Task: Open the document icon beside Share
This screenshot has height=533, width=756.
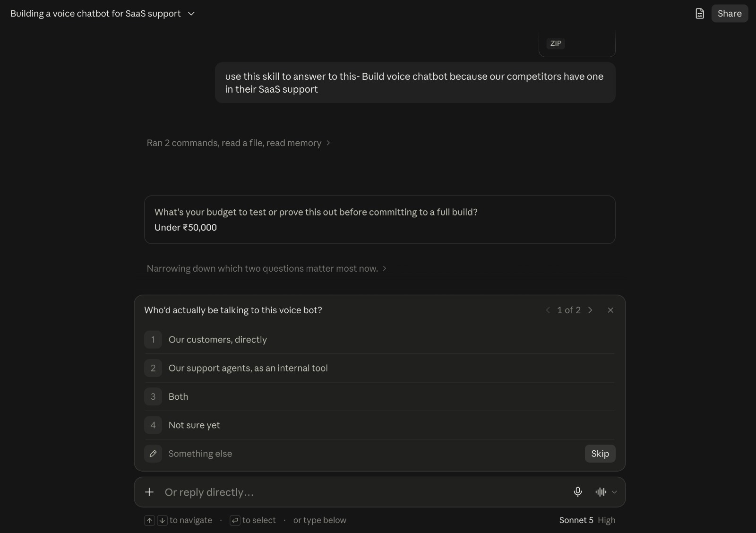Action: 700,14
